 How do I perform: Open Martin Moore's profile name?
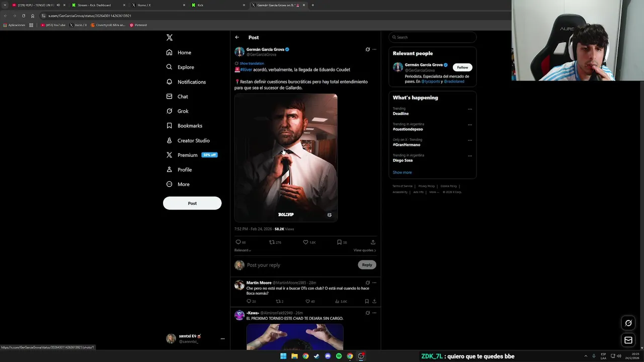tap(259, 283)
